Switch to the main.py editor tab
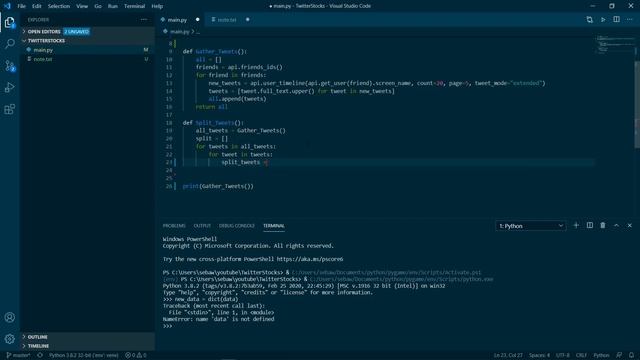Image resolution: width=640 pixels, height=360 pixels. click(177, 20)
